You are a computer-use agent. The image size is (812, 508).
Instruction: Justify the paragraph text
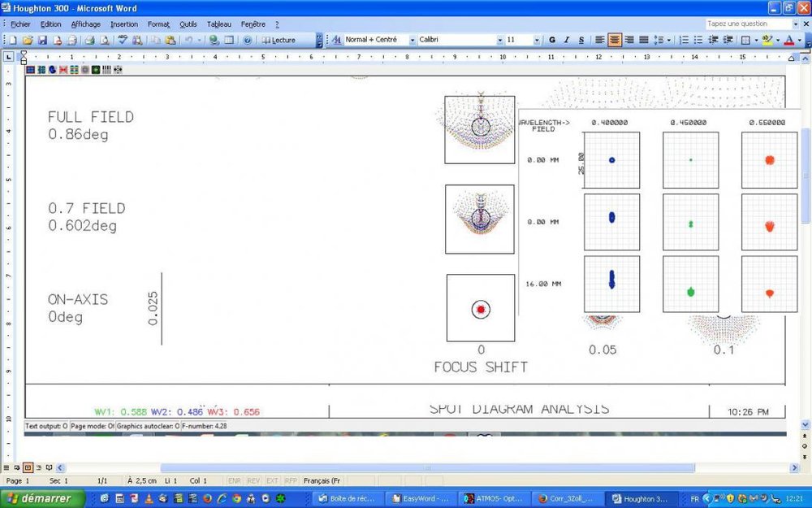click(644, 40)
